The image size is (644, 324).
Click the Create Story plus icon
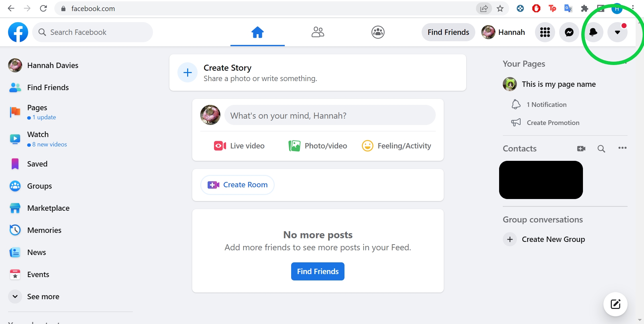pyautogui.click(x=187, y=72)
